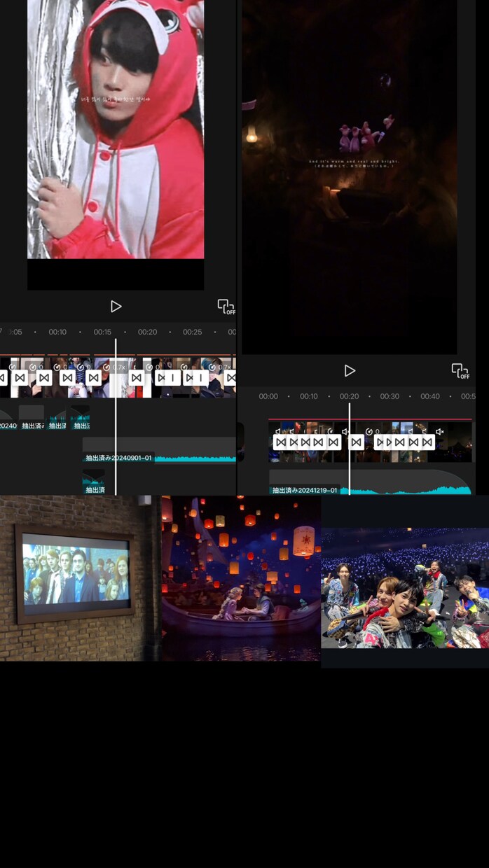Open the last transition icon in right editor timeline
This screenshot has height=868, width=489.
(427, 442)
